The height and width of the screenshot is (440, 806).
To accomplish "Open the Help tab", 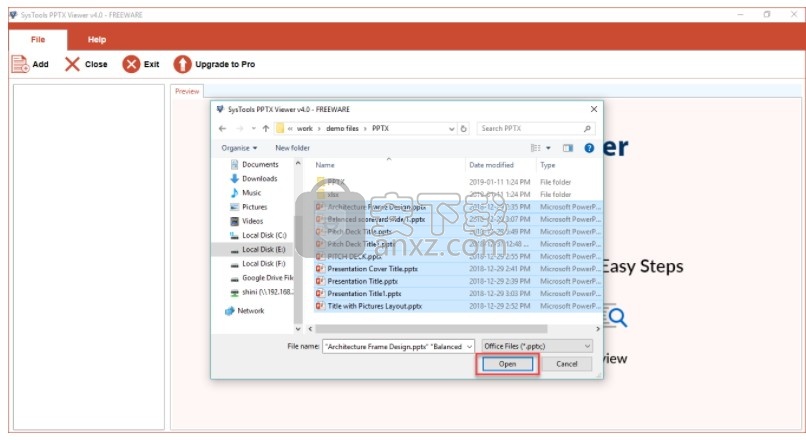I will tap(97, 40).
